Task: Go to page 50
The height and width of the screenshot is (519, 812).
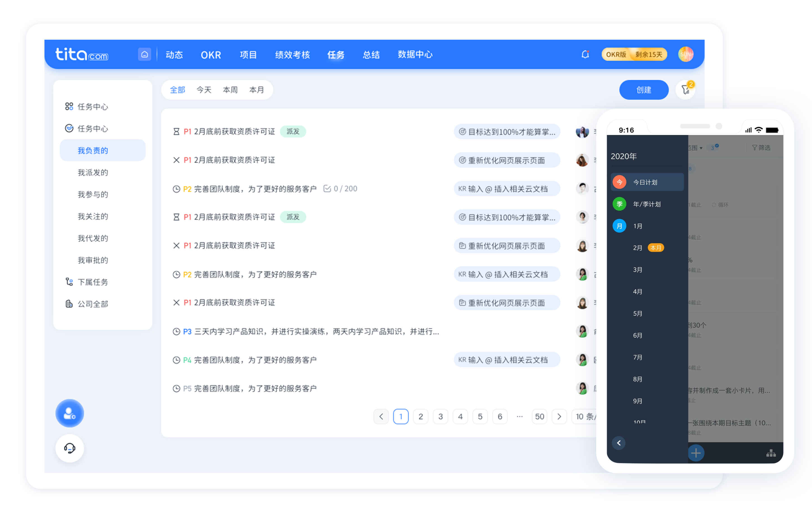Action: (x=539, y=416)
